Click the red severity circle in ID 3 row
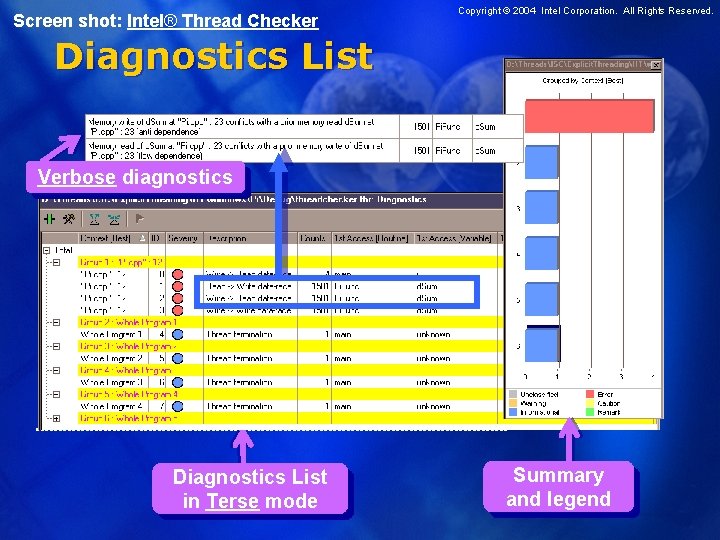This screenshot has height=540, width=720. [x=177, y=310]
